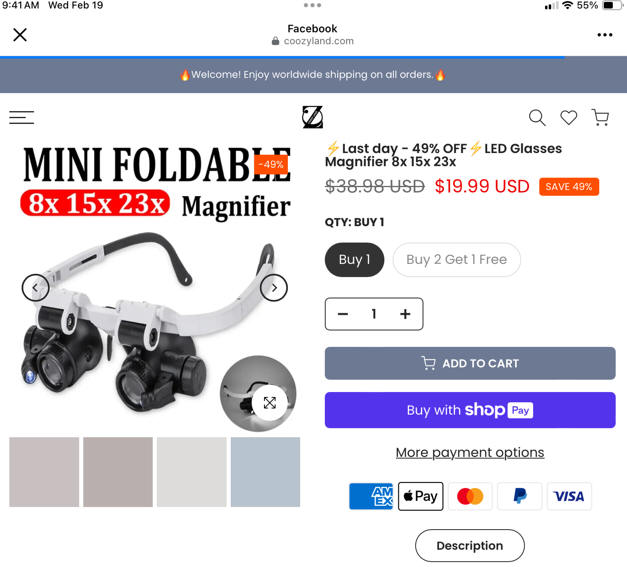Tap the store logo in header
Viewport: 627px width, 567px height.
click(312, 117)
